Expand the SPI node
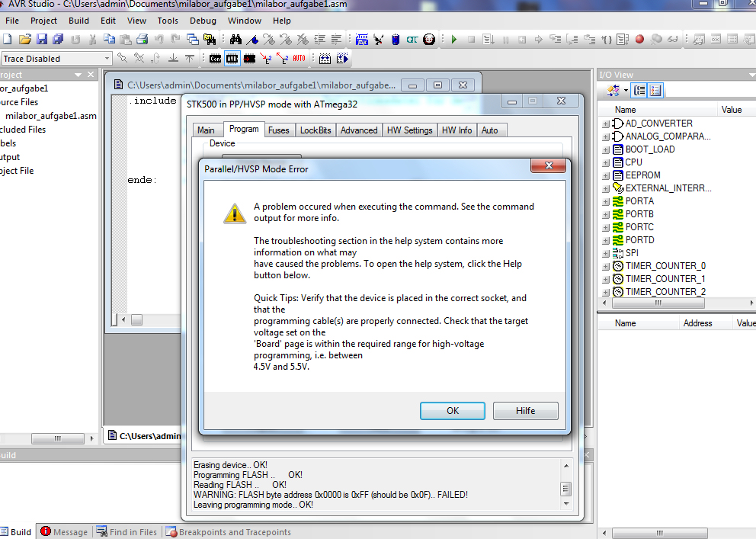 click(606, 254)
